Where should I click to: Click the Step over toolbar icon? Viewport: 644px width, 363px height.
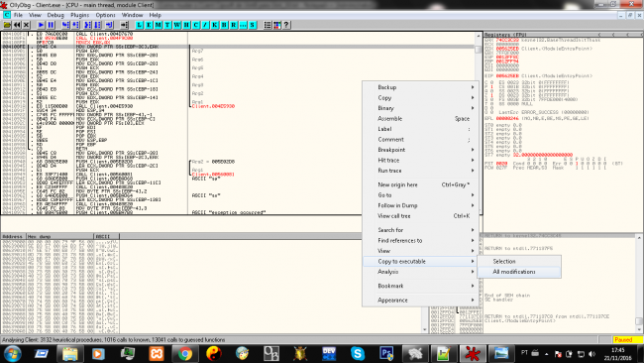[x=75, y=25]
